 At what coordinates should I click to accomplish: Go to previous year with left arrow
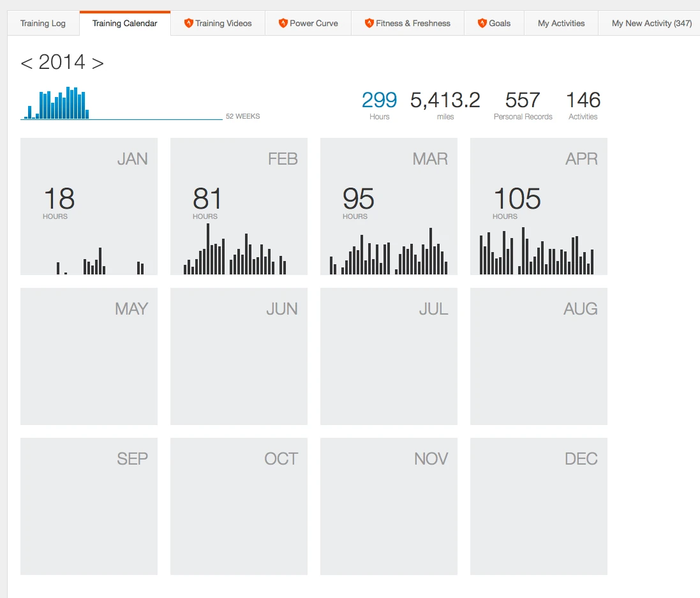[26, 63]
